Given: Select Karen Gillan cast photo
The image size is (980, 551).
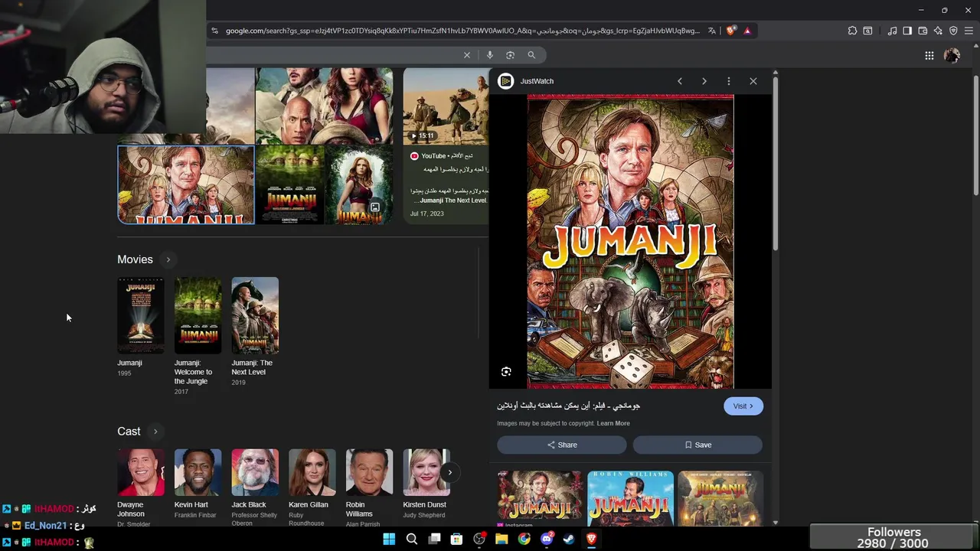Looking at the screenshot, I should [x=312, y=472].
